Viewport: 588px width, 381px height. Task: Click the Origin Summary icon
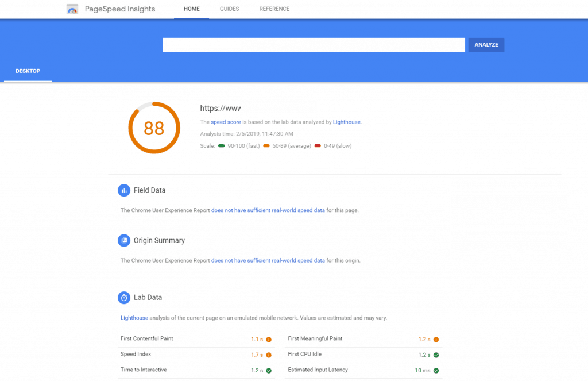(x=124, y=240)
